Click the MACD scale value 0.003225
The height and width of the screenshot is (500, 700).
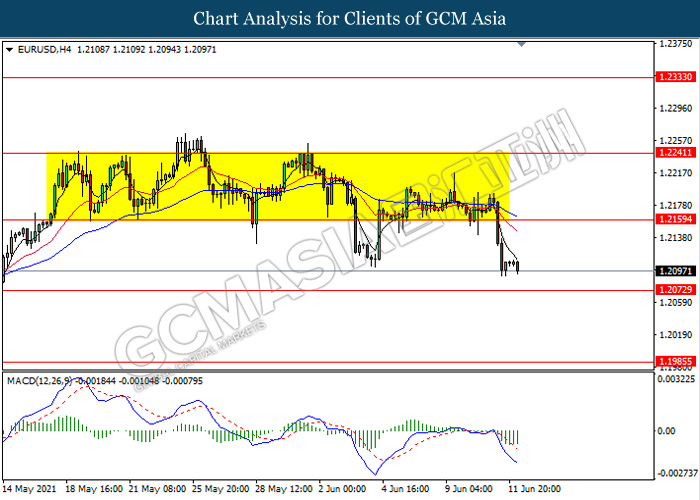pyautogui.click(x=676, y=379)
